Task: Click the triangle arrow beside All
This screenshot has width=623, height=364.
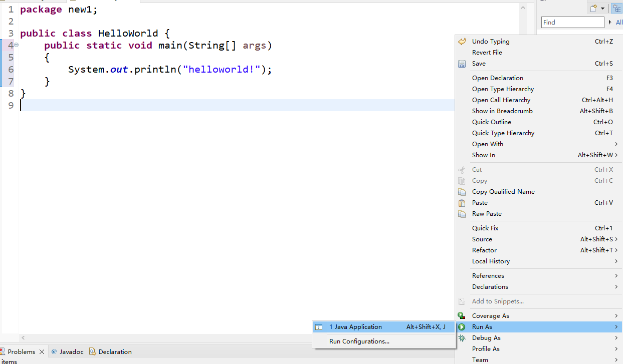Action: (610, 23)
